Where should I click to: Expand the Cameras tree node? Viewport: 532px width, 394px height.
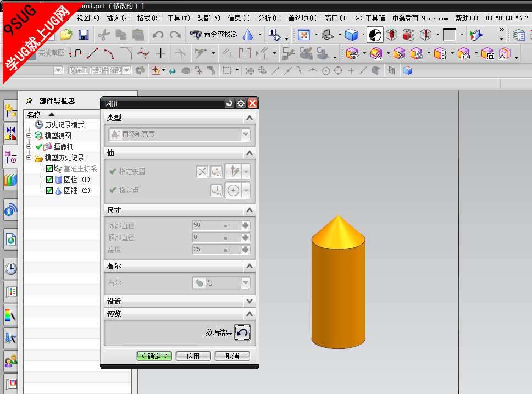(x=29, y=147)
